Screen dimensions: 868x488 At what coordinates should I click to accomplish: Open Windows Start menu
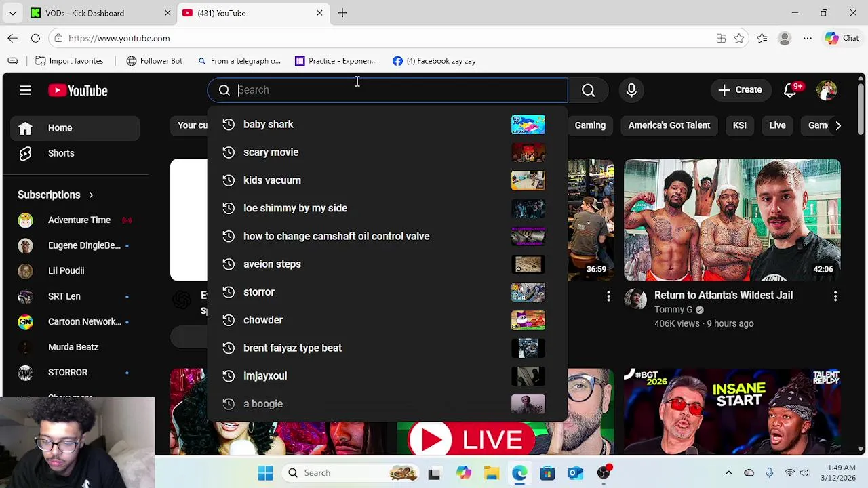tap(265, 473)
